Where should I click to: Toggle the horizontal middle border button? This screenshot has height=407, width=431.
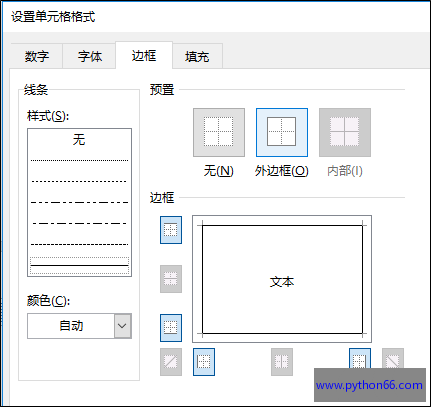coord(171,279)
